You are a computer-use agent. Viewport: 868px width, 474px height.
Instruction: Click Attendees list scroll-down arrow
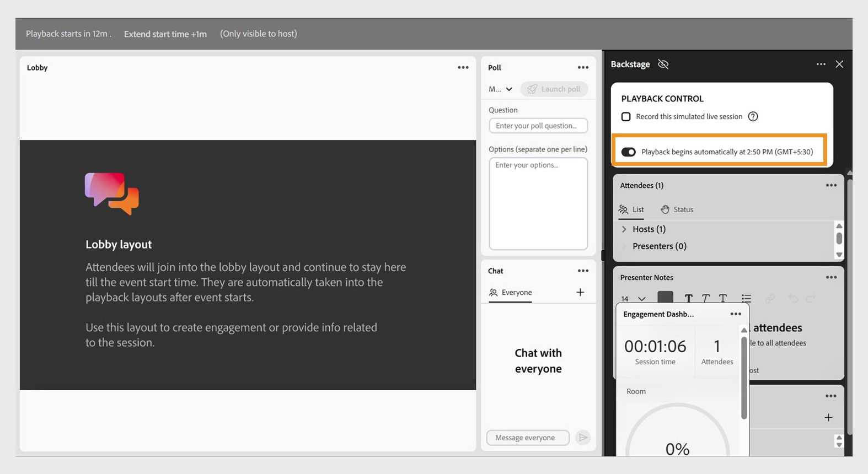pos(839,255)
